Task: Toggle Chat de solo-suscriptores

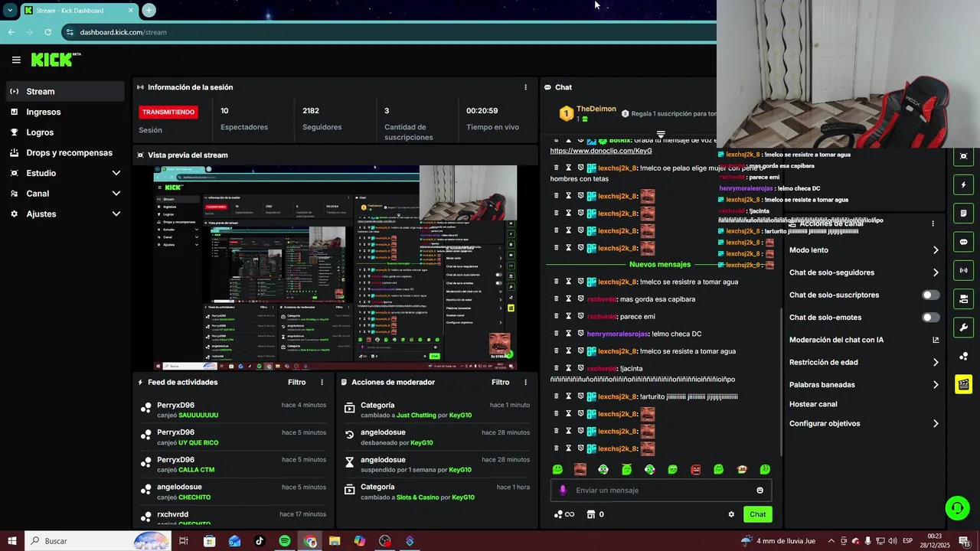Action: [x=930, y=295]
